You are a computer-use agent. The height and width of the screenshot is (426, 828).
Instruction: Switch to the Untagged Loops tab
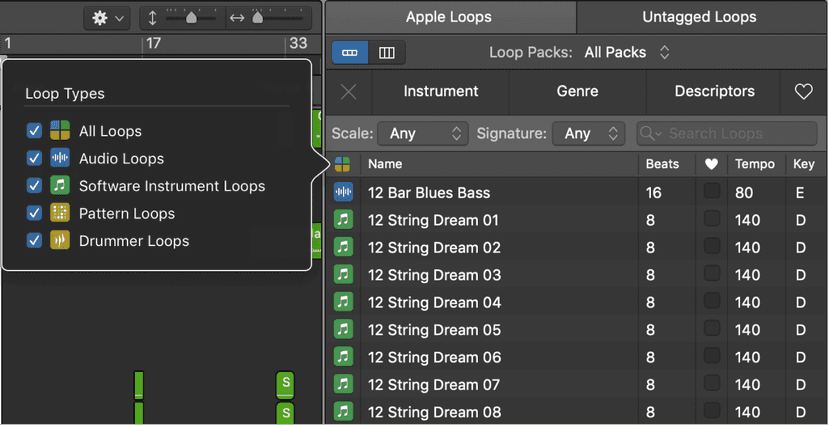point(699,17)
